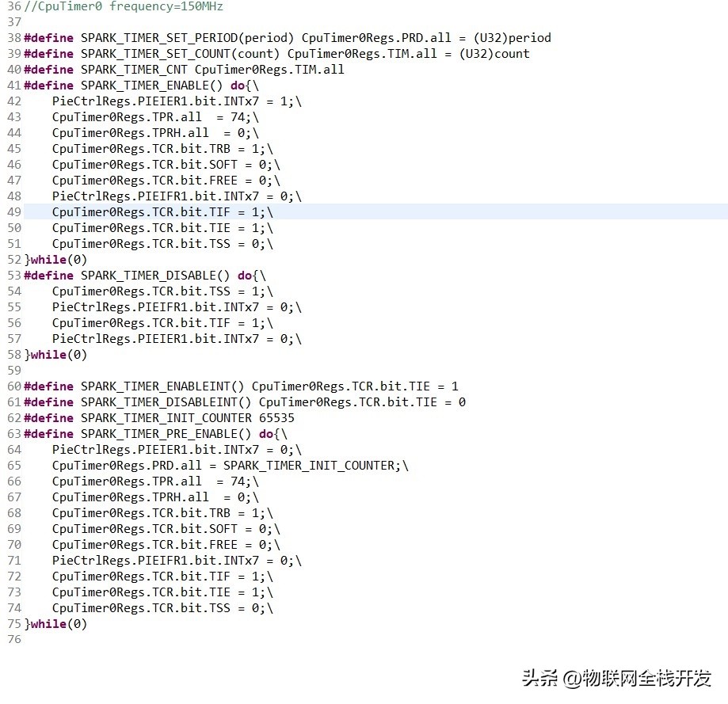Click the comment line 'CpuTimer0 frequency=150MHz'
This screenshot has width=728, height=704.
coord(124,6)
